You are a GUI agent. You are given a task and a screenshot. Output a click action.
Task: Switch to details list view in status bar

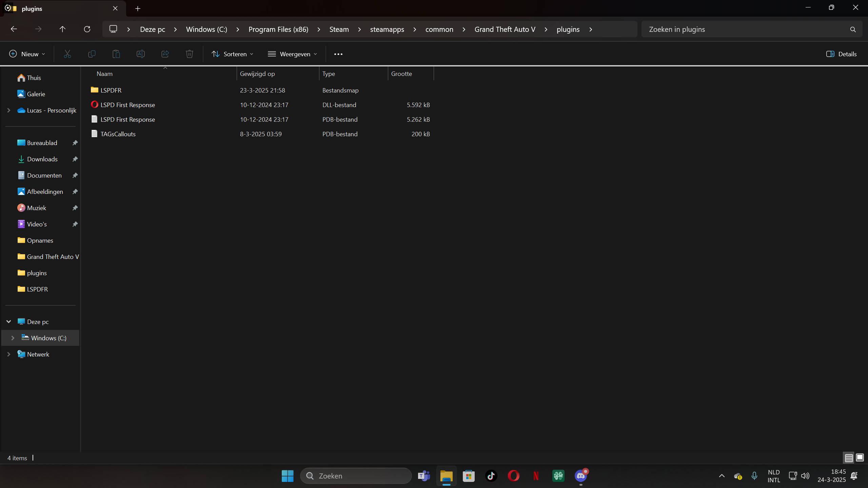849,458
